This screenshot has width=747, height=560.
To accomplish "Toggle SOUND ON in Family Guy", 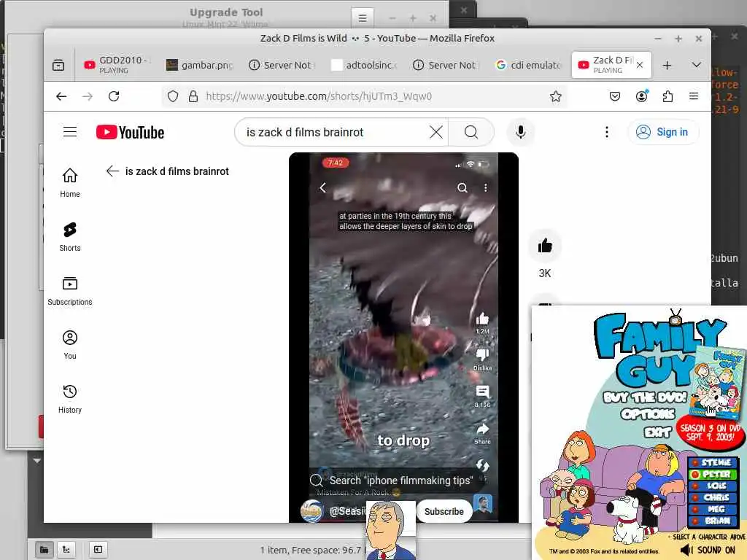I will pyautogui.click(x=708, y=550).
